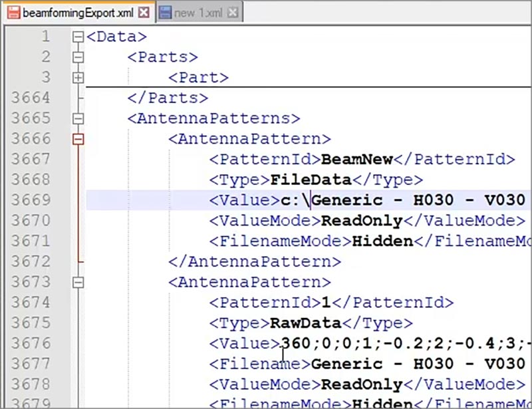This screenshot has height=409, width=532.
Task: Collapse the Data node on line 1
Action: pos(78,37)
